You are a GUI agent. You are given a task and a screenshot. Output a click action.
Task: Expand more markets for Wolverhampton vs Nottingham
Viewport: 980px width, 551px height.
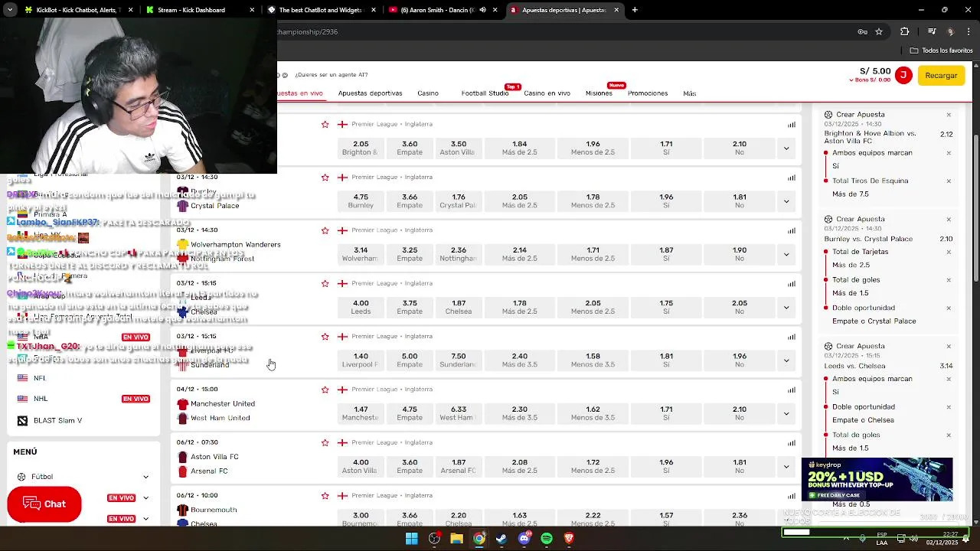pos(786,254)
